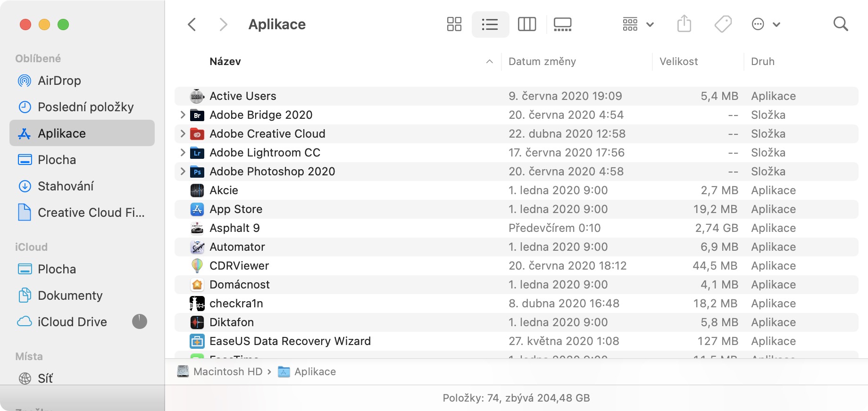Sort by the Velikost column header
This screenshot has height=411, width=868.
pyautogui.click(x=678, y=62)
